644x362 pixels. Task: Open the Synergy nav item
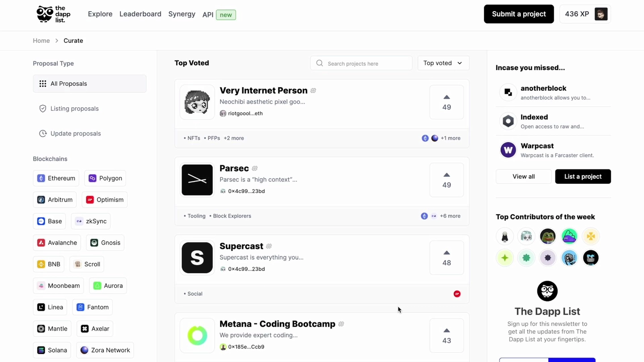pos(182,14)
